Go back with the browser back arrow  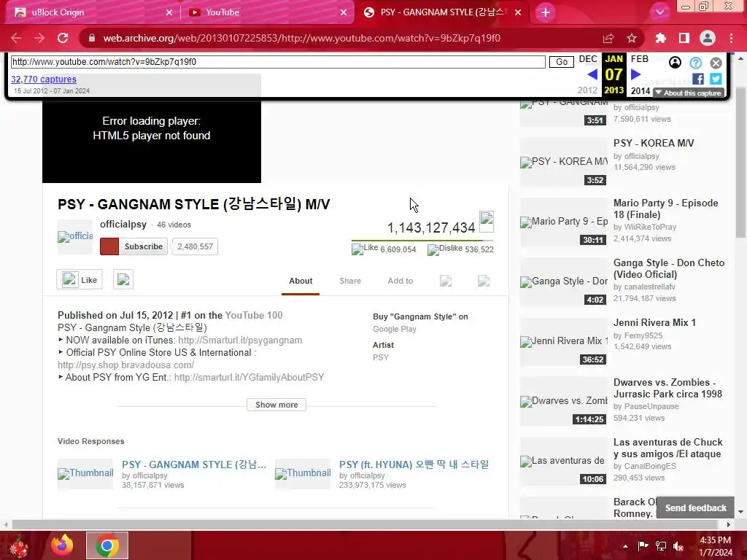[16, 38]
